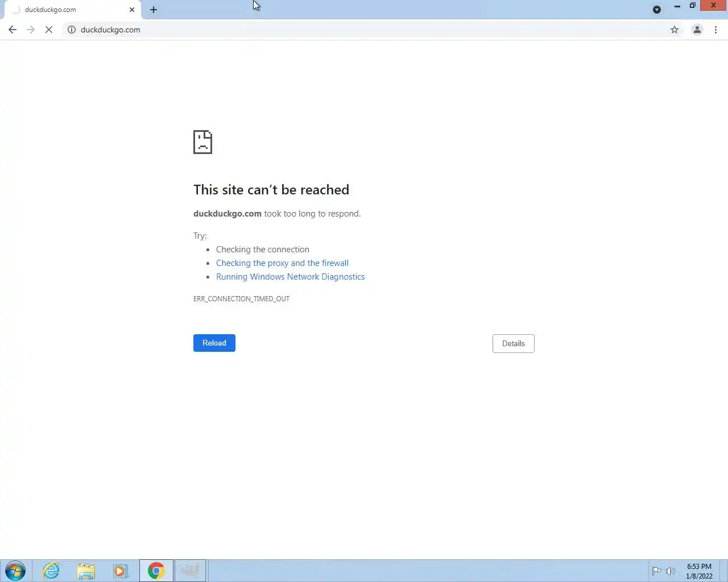Stop loading the page
This screenshot has height=582, width=728.
49,30
